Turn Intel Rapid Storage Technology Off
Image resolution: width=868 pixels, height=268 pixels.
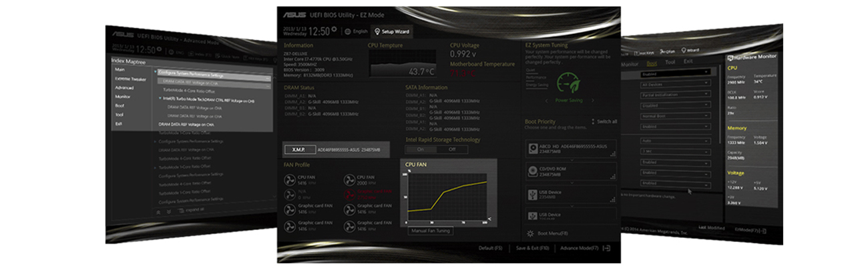click(x=451, y=149)
